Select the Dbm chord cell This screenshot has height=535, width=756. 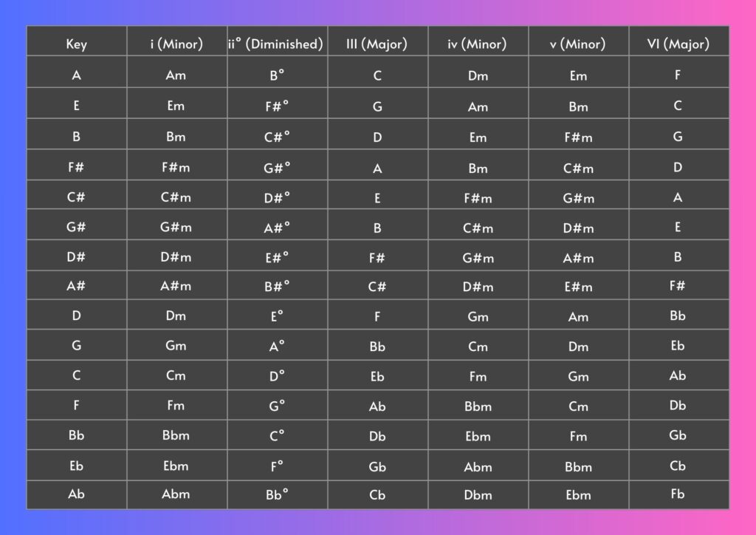478,495
